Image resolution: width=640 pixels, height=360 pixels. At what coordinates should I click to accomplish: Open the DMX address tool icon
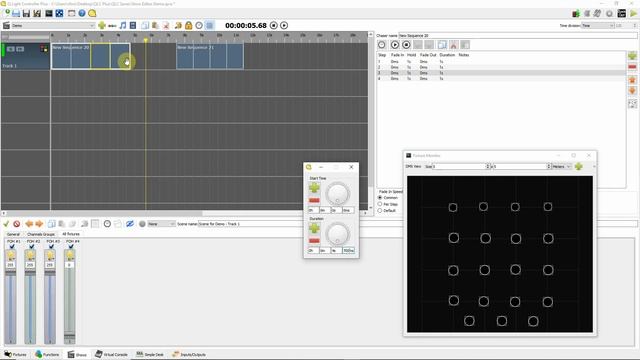coord(60,13)
